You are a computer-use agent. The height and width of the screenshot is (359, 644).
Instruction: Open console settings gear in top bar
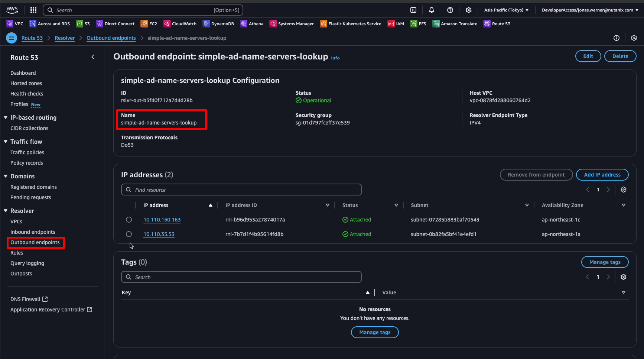pyautogui.click(x=469, y=10)
